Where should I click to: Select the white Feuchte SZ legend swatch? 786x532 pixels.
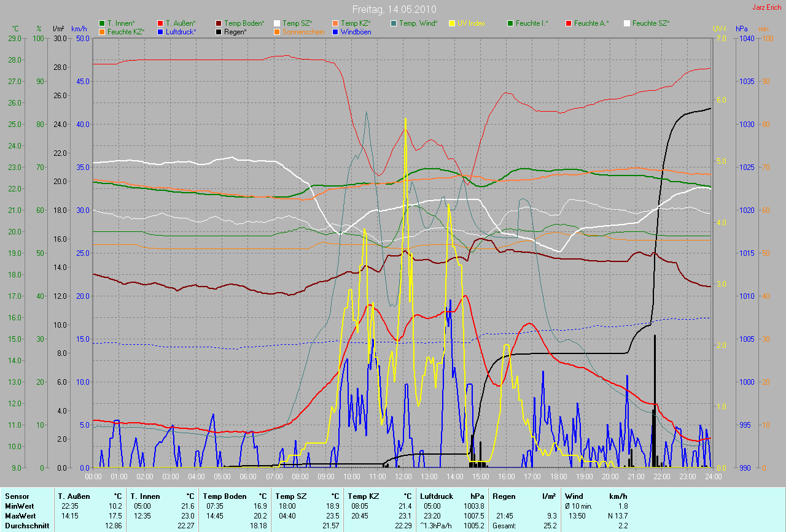click(x=627, y=23)
